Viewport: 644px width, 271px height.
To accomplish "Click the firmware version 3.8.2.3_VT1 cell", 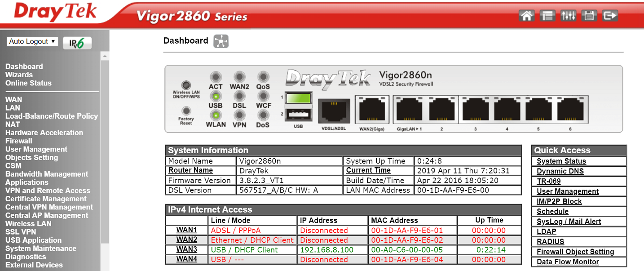I will pyautogui.click(x=289, y=181).
